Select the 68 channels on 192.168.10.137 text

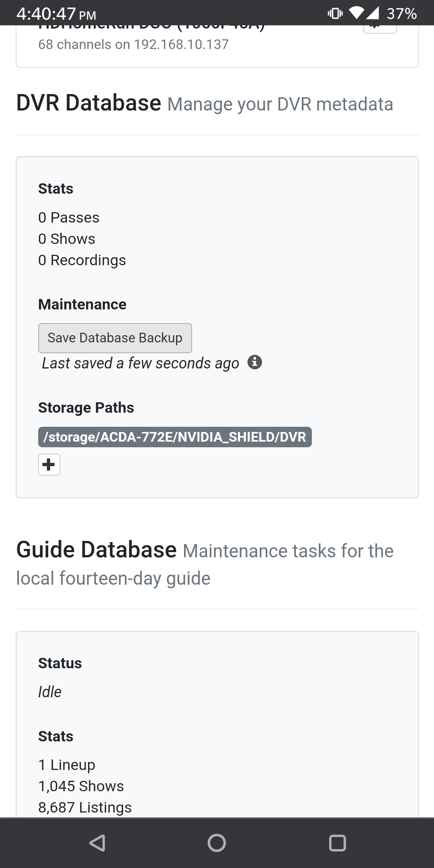pyautogui.click(x=133, y=44)
